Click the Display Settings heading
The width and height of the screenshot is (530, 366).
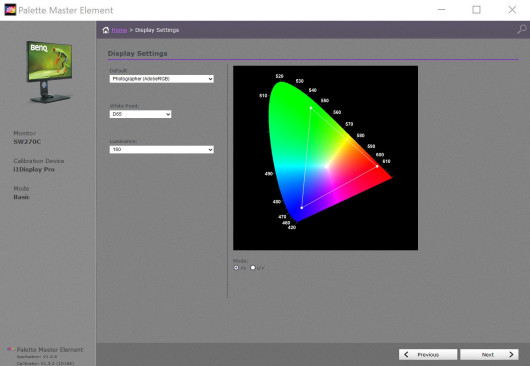(x=138, y=53)
